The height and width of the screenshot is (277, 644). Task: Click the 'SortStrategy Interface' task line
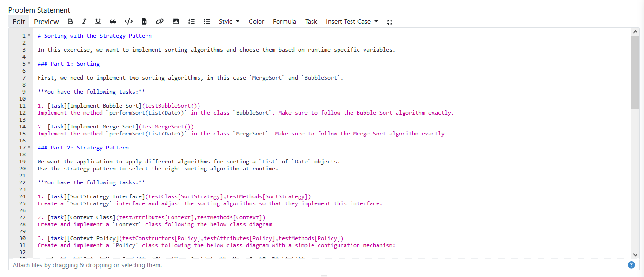174,196
